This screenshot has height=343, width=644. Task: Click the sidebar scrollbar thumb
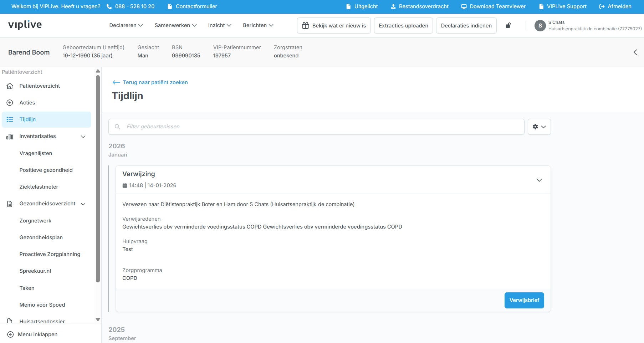click(98, 178)
